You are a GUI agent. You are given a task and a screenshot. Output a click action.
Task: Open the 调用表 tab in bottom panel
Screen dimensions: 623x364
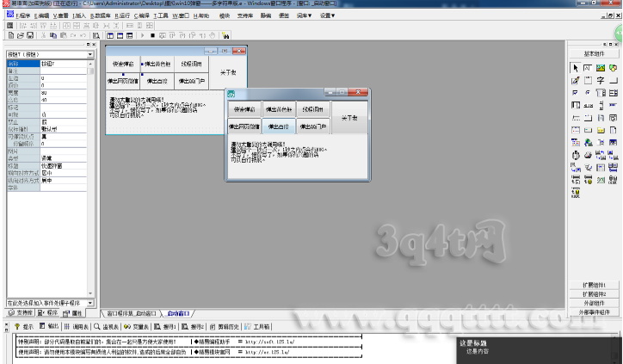(x=77, y=327)
